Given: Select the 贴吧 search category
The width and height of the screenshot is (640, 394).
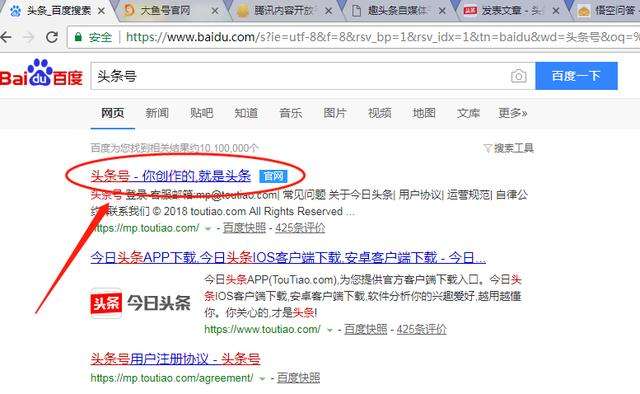Looking at the screenshot, I should [x=202, y=113].
